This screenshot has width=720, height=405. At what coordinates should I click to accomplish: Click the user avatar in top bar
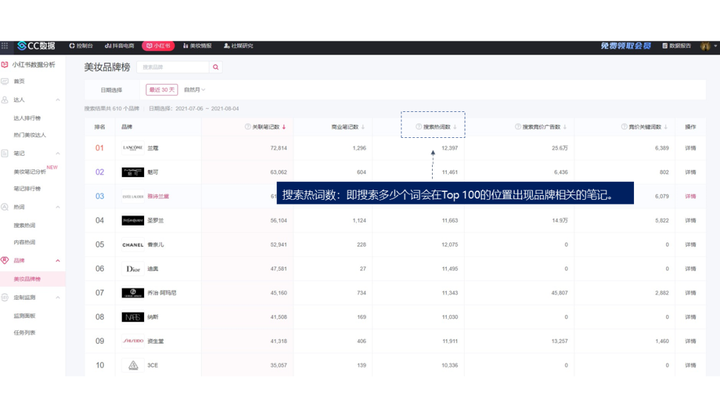click(x=705, y=46)
